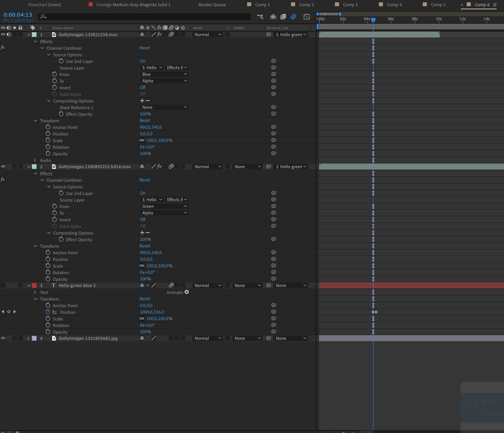Click the Scale constrain proportions link icon on layer 1
The width and height of the screenshot is (504, 433).
coord(142,140)
